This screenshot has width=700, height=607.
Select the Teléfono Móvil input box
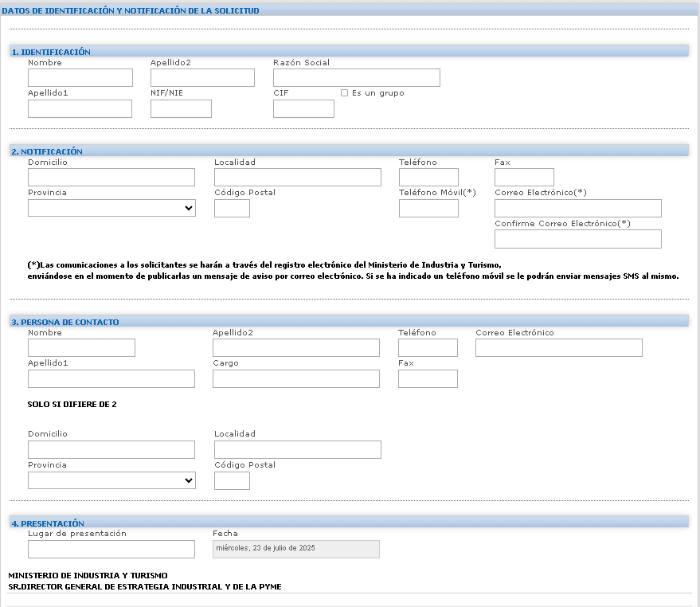click(428, 208)
